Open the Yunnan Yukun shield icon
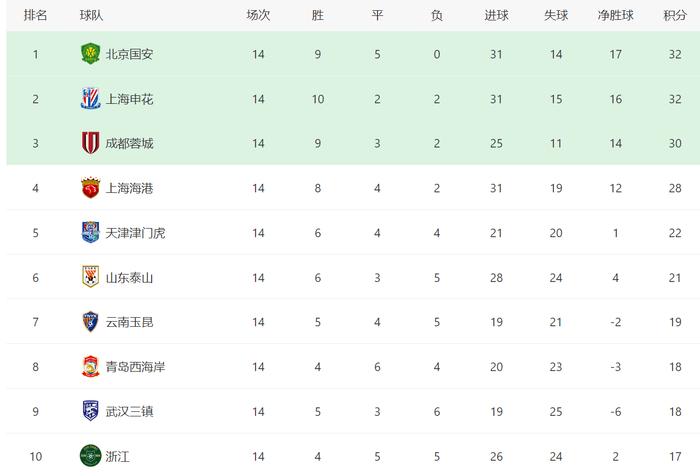Screen dimensions: 700x476 click(x=90, y=322)
